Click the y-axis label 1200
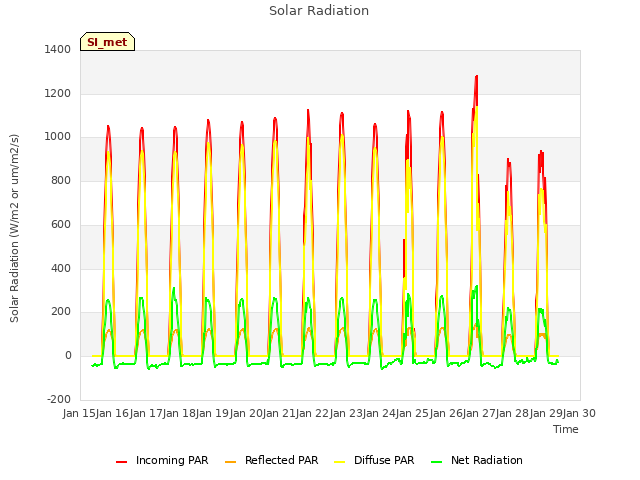 click(x=58, y=93)
